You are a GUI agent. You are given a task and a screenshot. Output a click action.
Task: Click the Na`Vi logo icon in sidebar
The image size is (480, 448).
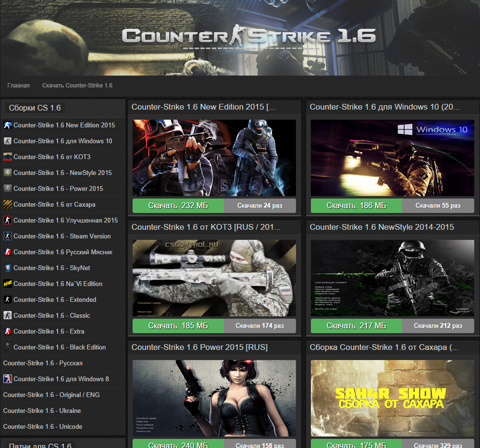(8, 284)
